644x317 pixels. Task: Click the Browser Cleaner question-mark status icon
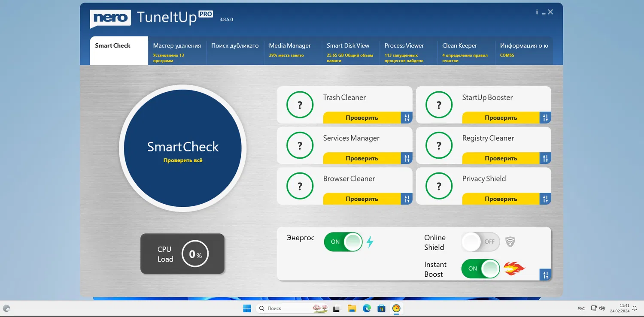pos(300,186)
